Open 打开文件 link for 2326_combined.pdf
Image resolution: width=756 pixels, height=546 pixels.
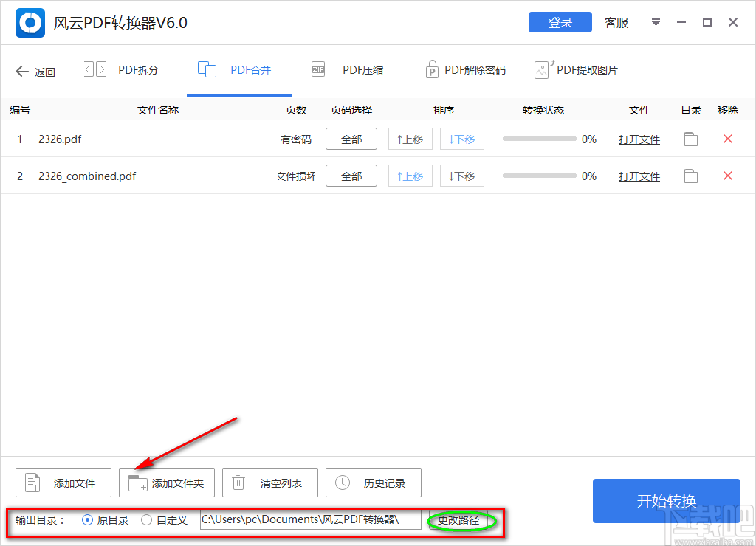pyautogui.click(x=639, y=176)
